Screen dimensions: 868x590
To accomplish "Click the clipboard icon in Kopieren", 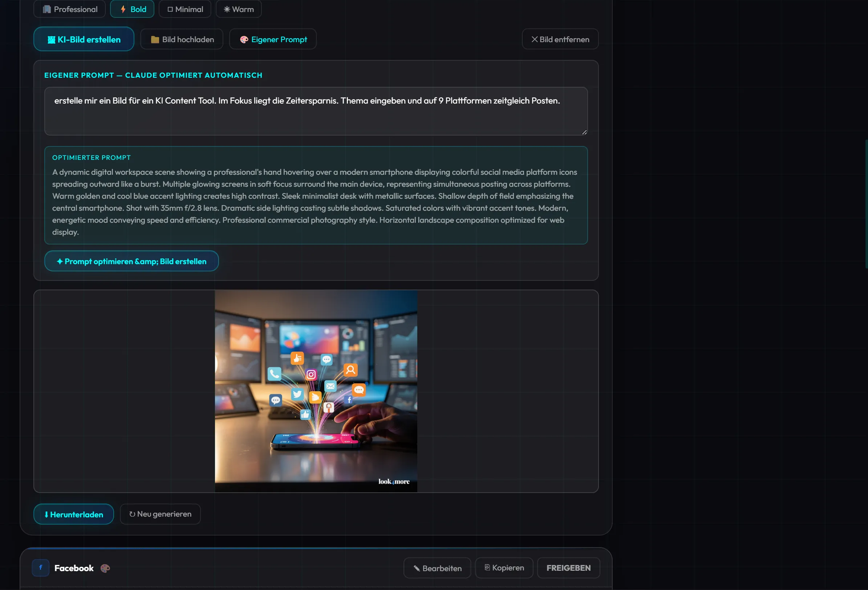I will click(487, 567).
